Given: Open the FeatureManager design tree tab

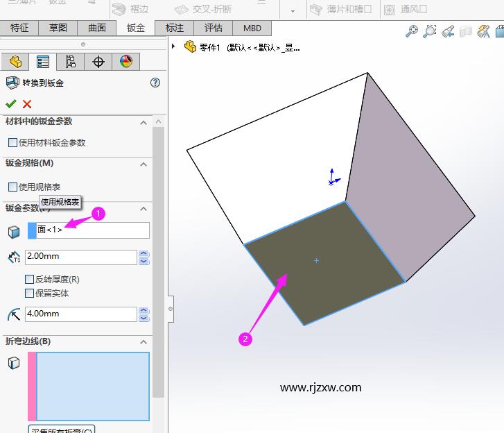Looking at the screenshot, I should click(15, 62).
